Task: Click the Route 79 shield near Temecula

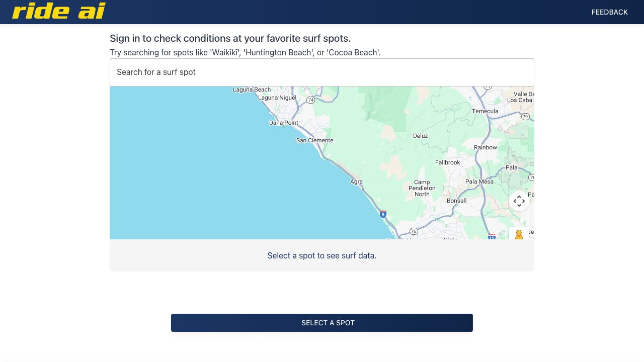Action: pyautogui.click(x=525, y=117)
